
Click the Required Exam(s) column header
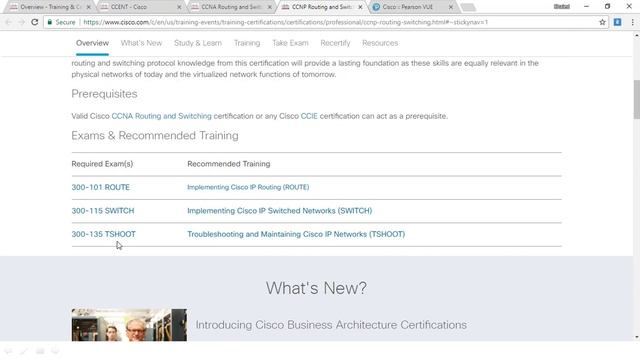[102, 164]
